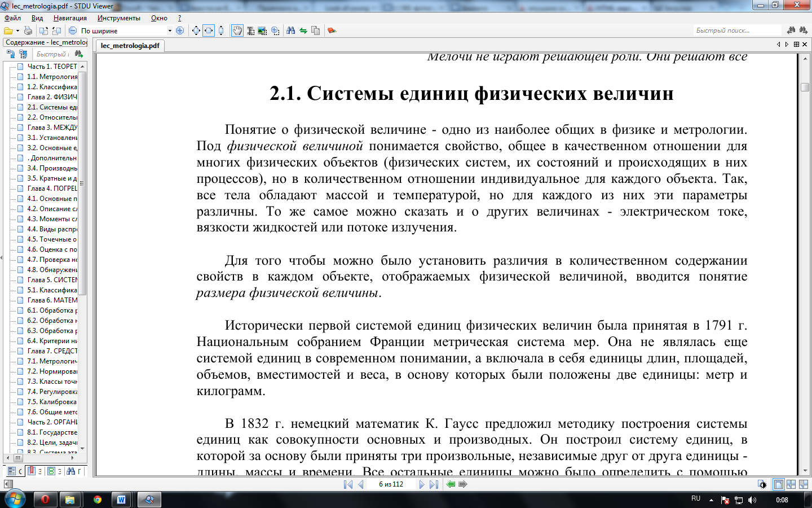Toggle facing pages with cover layout view

click(x=804, y=484)
